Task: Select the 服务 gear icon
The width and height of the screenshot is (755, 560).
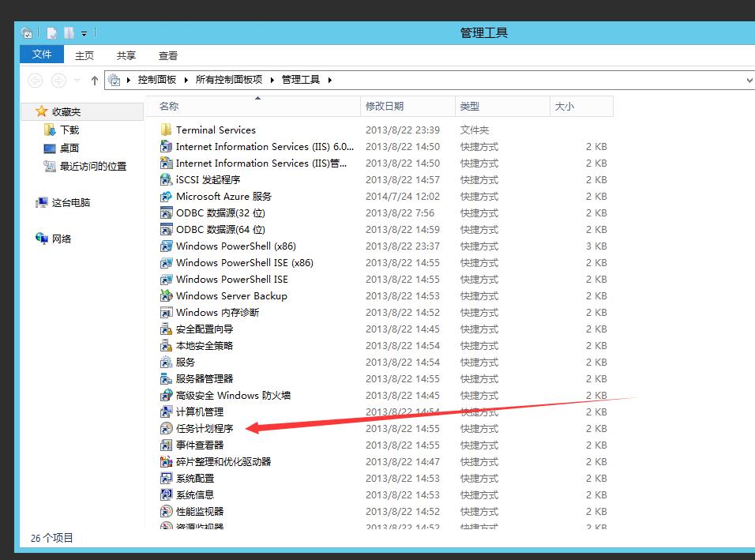Action: click(x=166, y=362)
